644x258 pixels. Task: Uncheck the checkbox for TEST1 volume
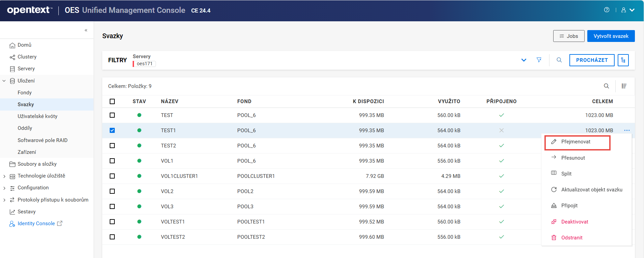click(112, 131)
